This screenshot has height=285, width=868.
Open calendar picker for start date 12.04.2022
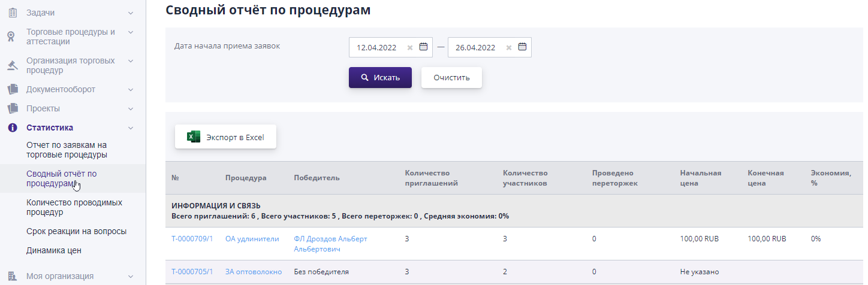pyautogui.click(x=423, y=47)
